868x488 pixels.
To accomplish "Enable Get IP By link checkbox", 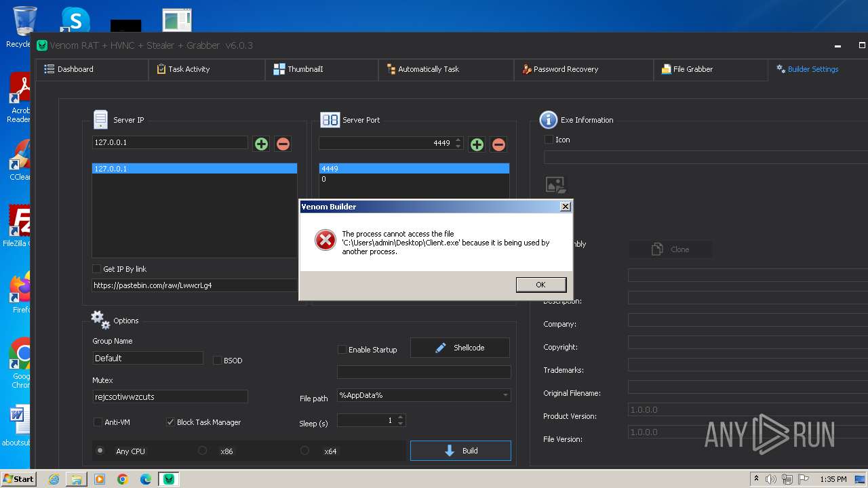I will (97, 269).
